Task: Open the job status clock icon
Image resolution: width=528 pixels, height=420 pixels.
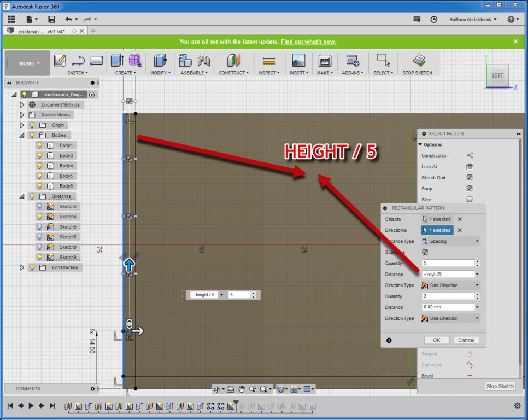Action: click(x=434, y=20)
